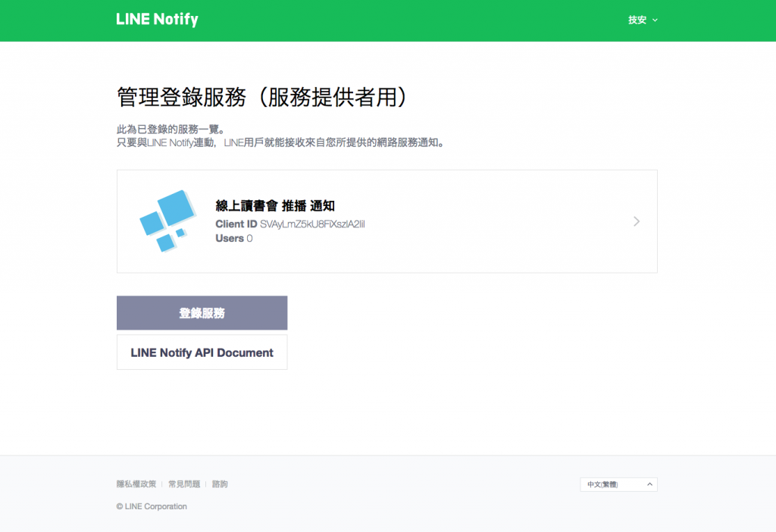Open the 線上讀書會 推播 通知 service
Viewport: 776px width, 532px height.
click(387, 221)
